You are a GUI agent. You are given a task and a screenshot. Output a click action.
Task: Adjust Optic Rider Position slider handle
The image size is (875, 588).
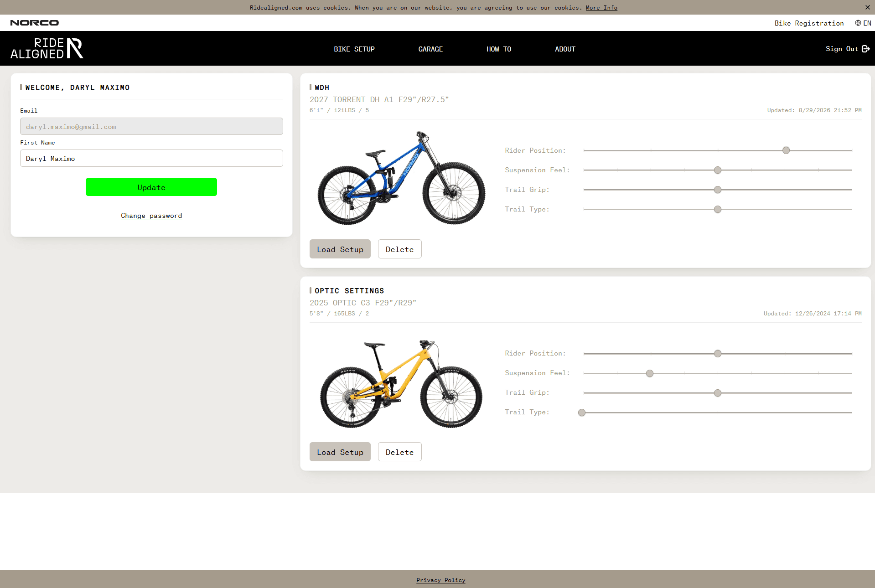click(x=718, y=354)
